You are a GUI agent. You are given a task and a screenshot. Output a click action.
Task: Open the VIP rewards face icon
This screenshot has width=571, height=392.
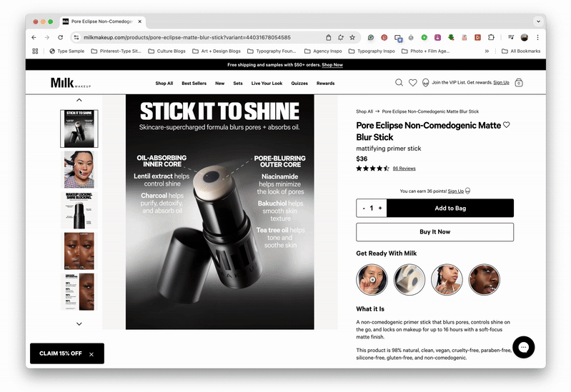pos(425,83)
